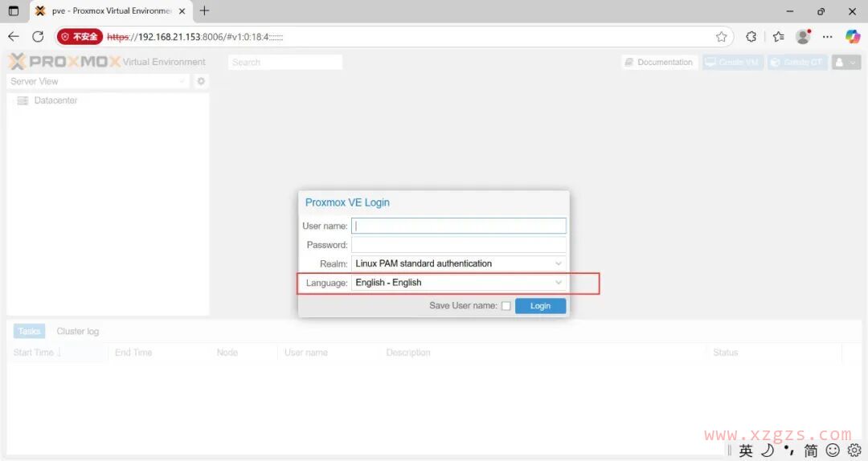Open the Documentation button

tap(658, 62)
